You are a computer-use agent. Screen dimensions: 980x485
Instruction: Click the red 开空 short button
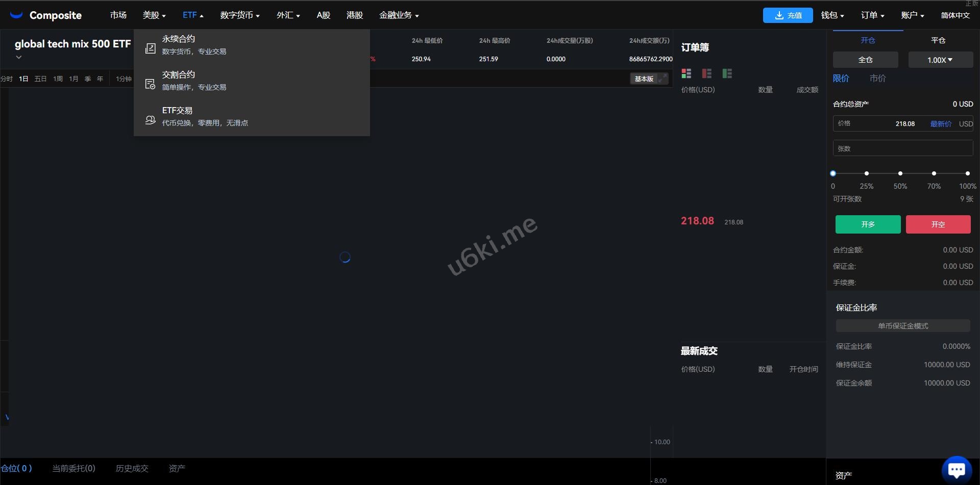pyautogui.click(x=938, y=224)
